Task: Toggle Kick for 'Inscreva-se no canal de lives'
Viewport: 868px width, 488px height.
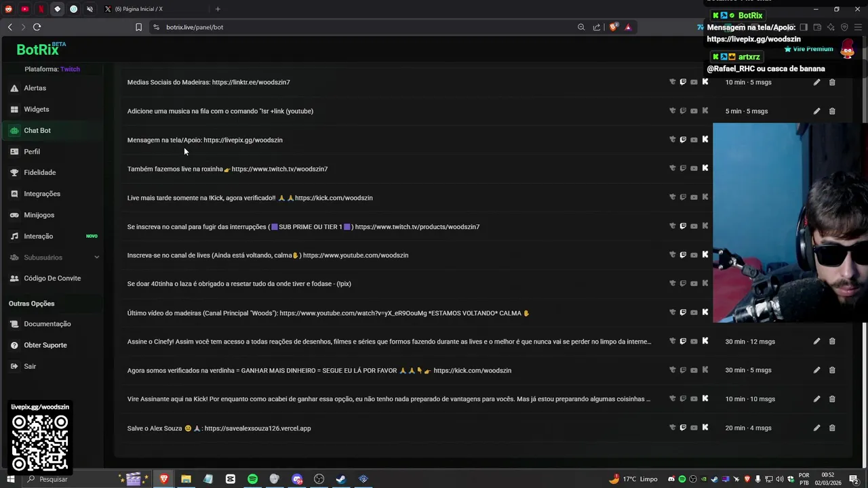Action: (705, 255)
